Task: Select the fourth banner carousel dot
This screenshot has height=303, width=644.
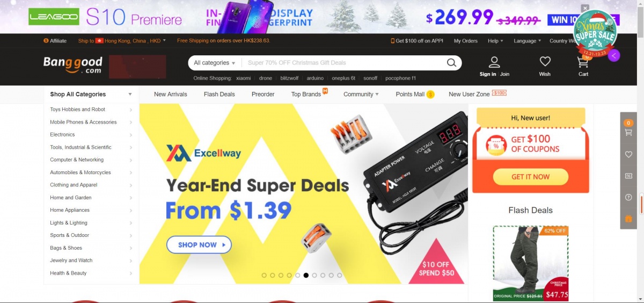Action: click(289, 275)
